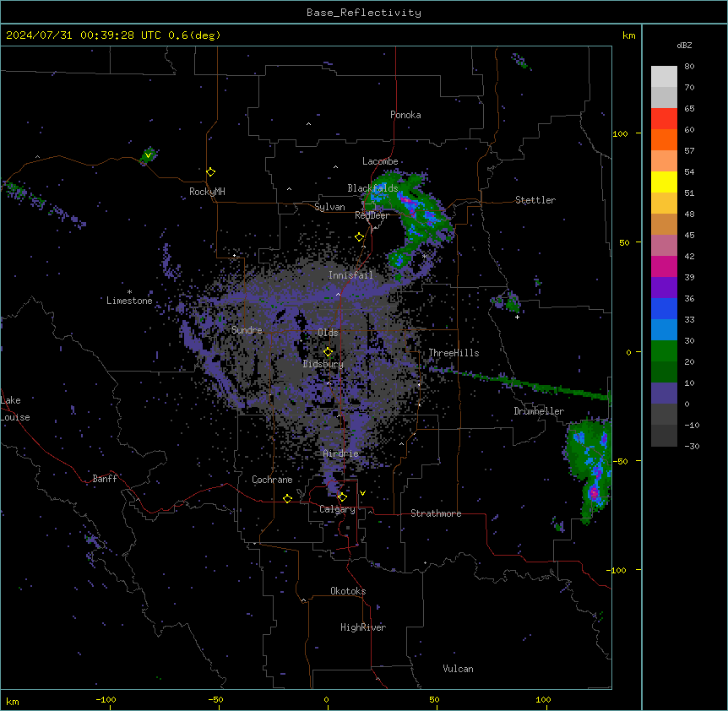Image resolution: width=728 pixels, height=711 pixels.
Task: Click the white asterisk above Limestone
Action: (129, 292)
